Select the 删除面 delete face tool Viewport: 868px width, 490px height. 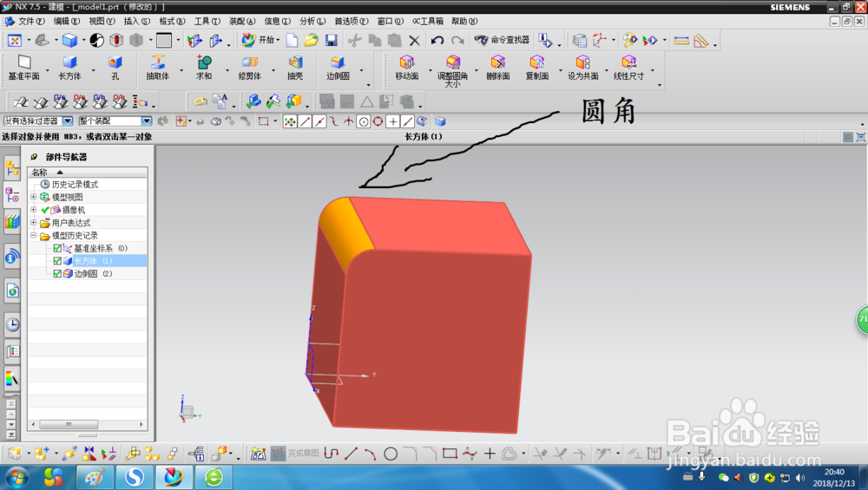tap(498, 68)
